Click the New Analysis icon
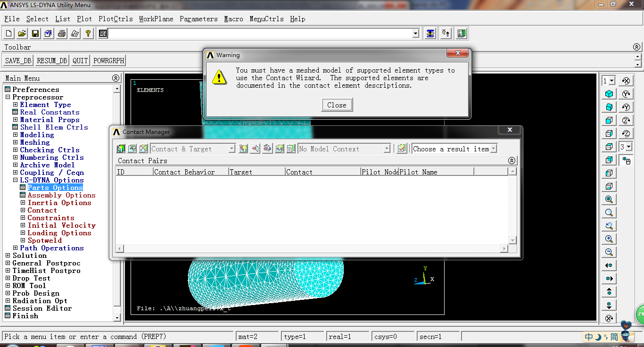Image resolution: width=644 pixels, height=347 pixels. 9,33
